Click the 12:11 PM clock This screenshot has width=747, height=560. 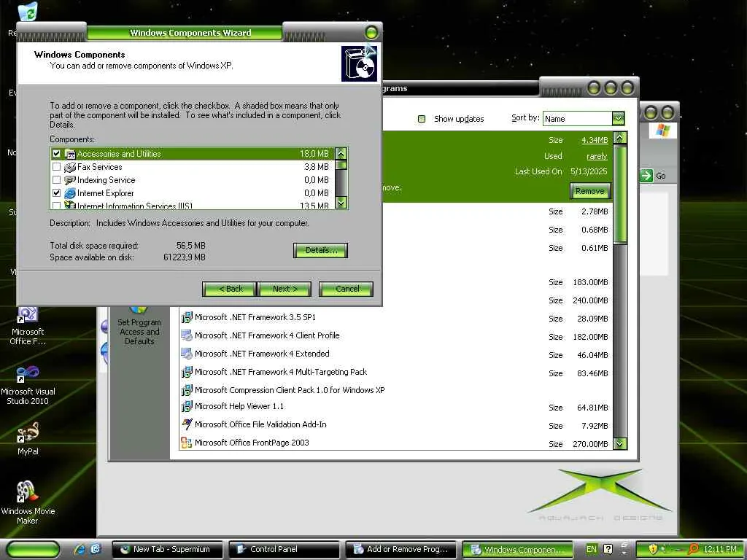[x=720, y=550]
